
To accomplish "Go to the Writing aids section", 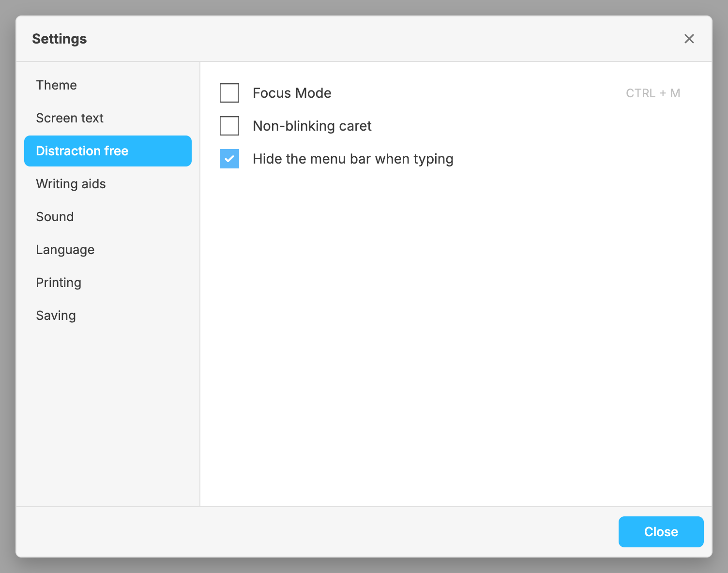I will click(x=108, y=184).
